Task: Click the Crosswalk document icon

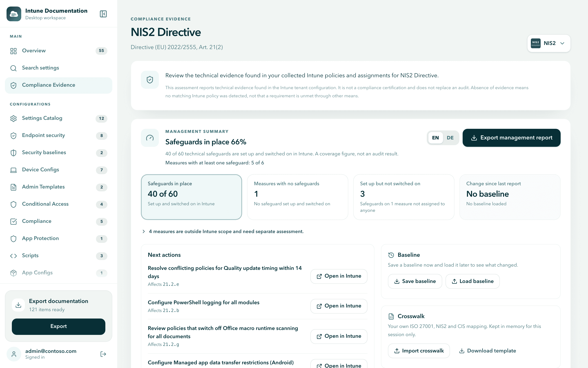Action: point(391,316)
